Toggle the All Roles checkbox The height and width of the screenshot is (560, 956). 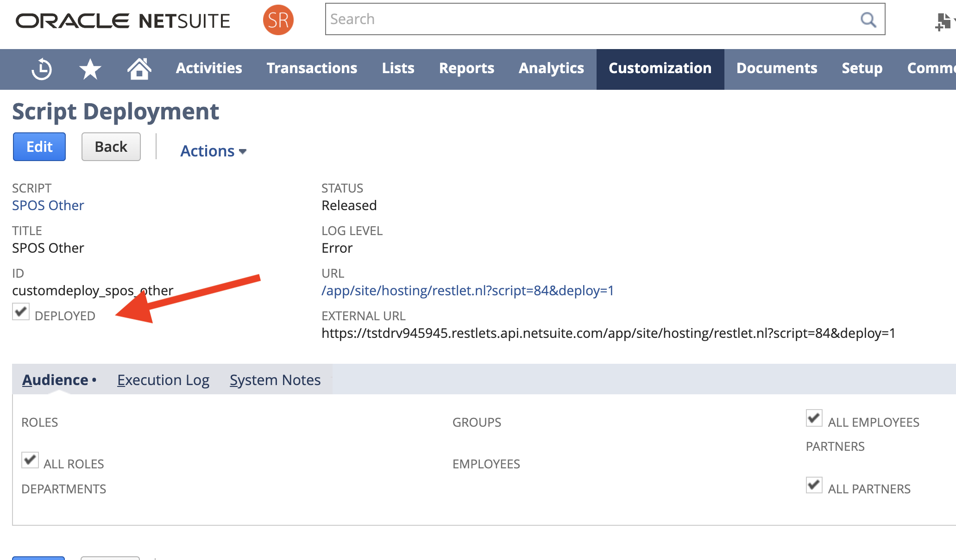click(x=30, y=460)
